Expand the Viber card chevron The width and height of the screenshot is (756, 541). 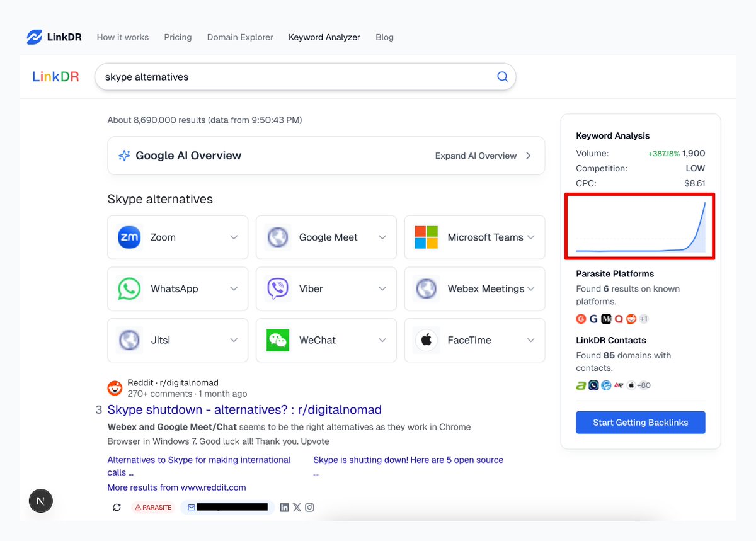[382, 289]
